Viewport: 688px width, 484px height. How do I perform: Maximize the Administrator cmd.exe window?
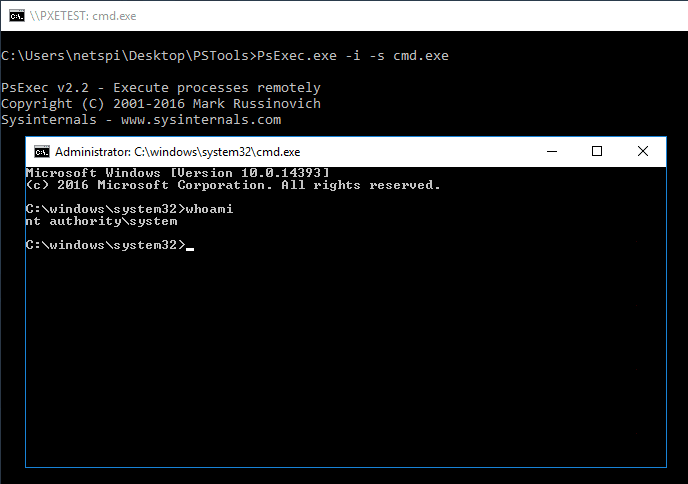point(597,151)
